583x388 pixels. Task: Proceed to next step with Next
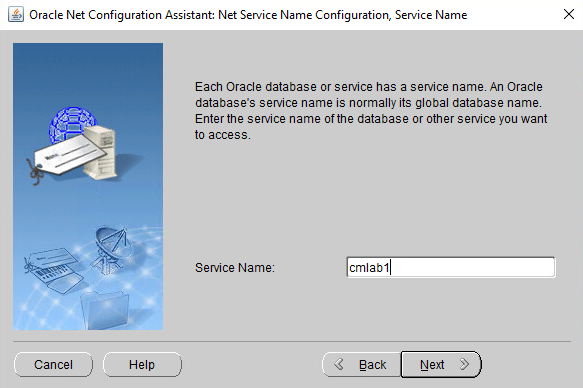pos(441,365)
